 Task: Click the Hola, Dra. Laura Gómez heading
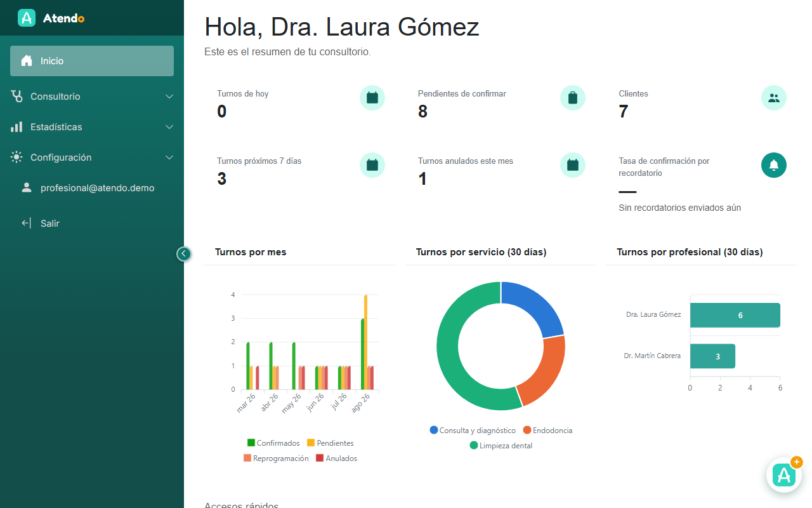[x=342, y=27]
